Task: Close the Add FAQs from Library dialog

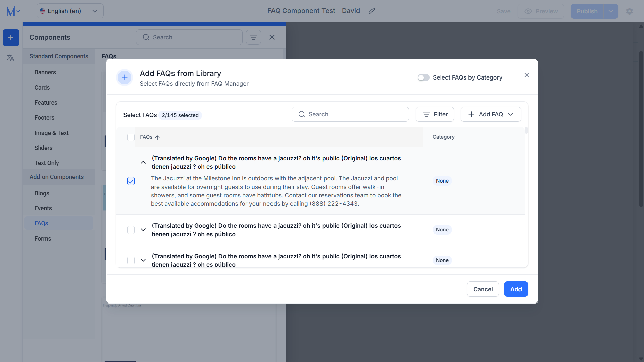Action: (x=526, y=75)
